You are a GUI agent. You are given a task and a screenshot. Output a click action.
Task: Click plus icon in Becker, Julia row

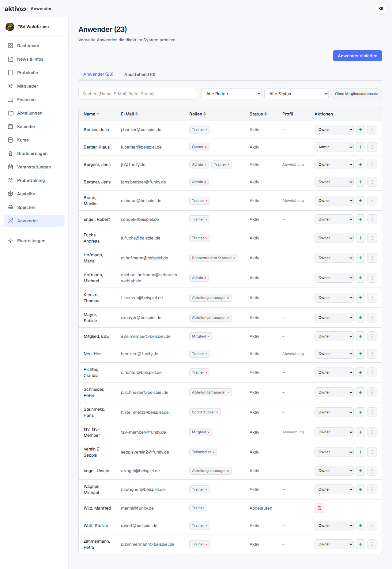(x=360, y=130)
